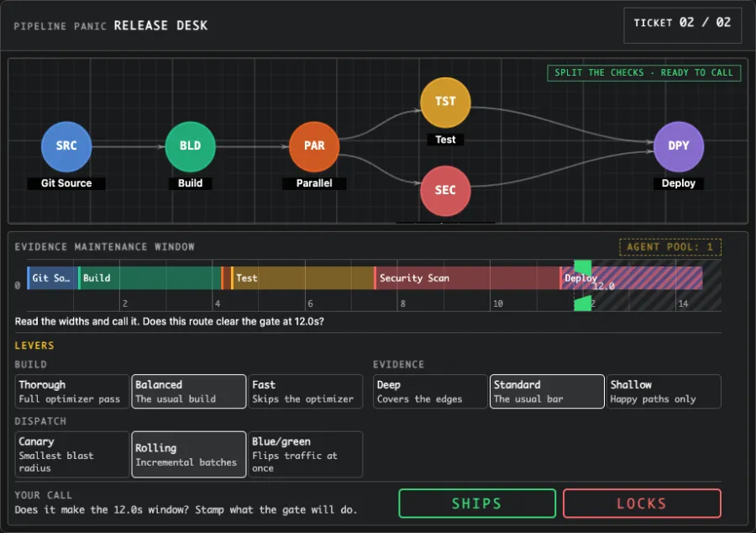This screenshot has width=756, height=533.
Task: Select Rolling dispatch strategy
Action: [189, 454]
